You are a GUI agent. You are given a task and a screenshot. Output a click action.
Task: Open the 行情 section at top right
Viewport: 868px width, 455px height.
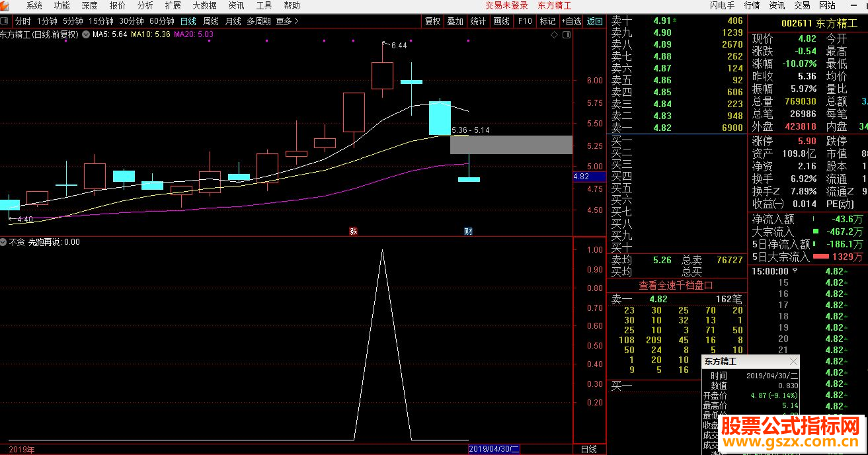pos(752,5)
